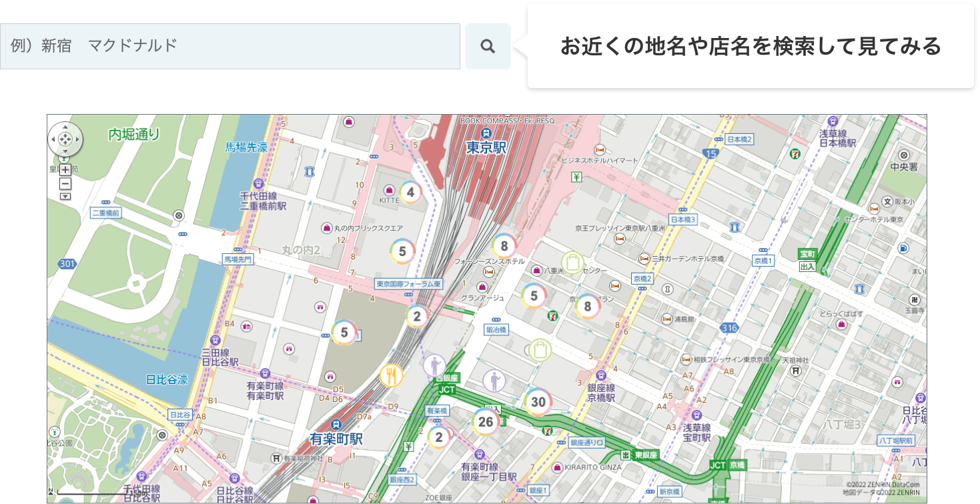The height and width of the screenshot is (504, 980).
Task: Click the 馬場先濠 moat label
Action: click(246, 147)
